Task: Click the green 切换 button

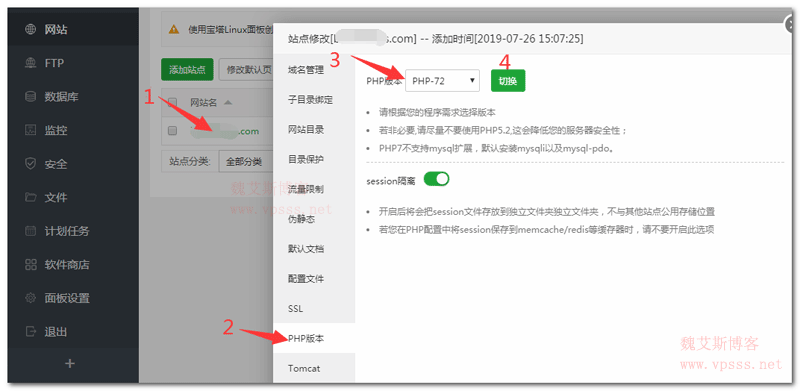Action: coord(508,81)
